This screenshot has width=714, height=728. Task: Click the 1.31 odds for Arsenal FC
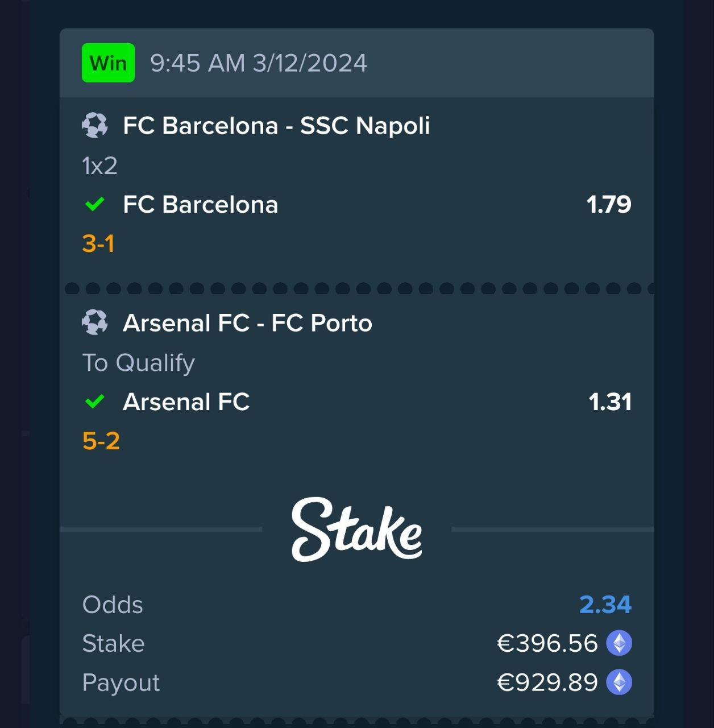609,402
